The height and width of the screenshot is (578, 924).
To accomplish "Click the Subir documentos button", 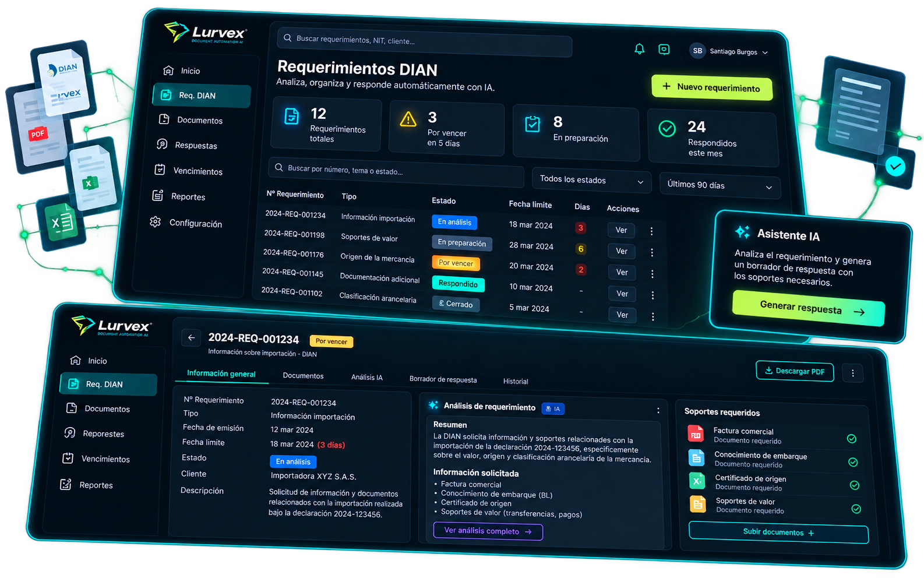I will [x=778, y=533].
